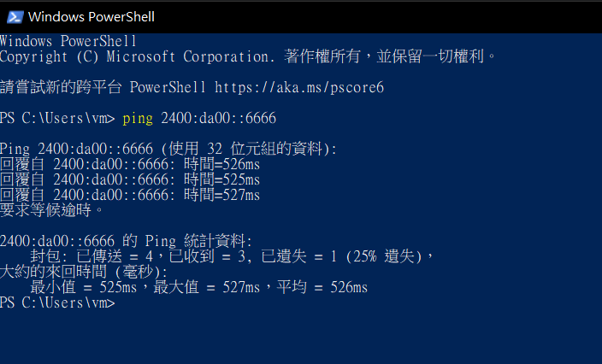Click the minimum value 最小值 = 525ms
The image size is (602, 364).
click(84, 287)
